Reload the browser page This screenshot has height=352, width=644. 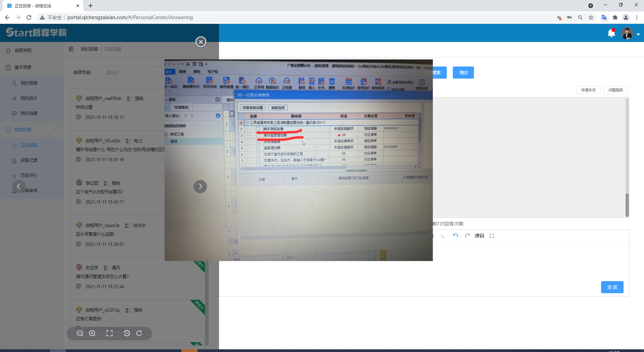click(29, 17)
